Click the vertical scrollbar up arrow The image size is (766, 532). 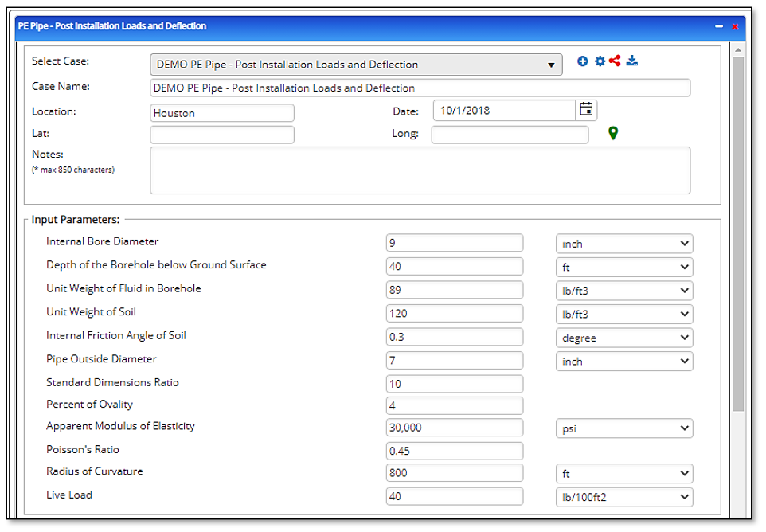(738, 49)
